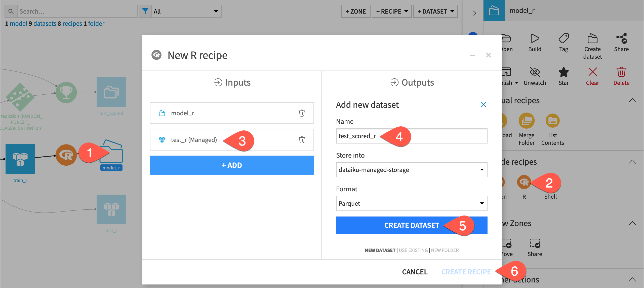Click CREATE DATASET button in dialog
The width and height of the screenshot is (644, 288).
point(411,225)
